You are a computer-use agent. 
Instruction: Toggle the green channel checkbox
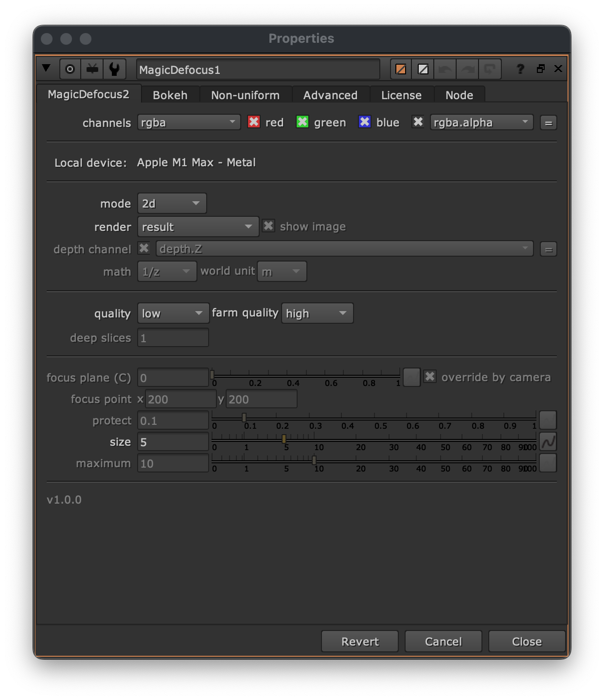click(302, 122)
